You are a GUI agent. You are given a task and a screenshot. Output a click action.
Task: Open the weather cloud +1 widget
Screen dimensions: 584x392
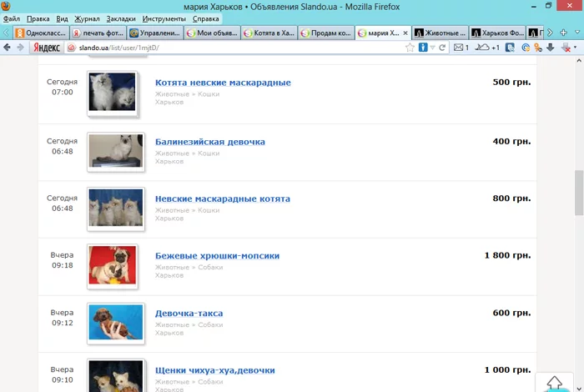coord(486,48)
